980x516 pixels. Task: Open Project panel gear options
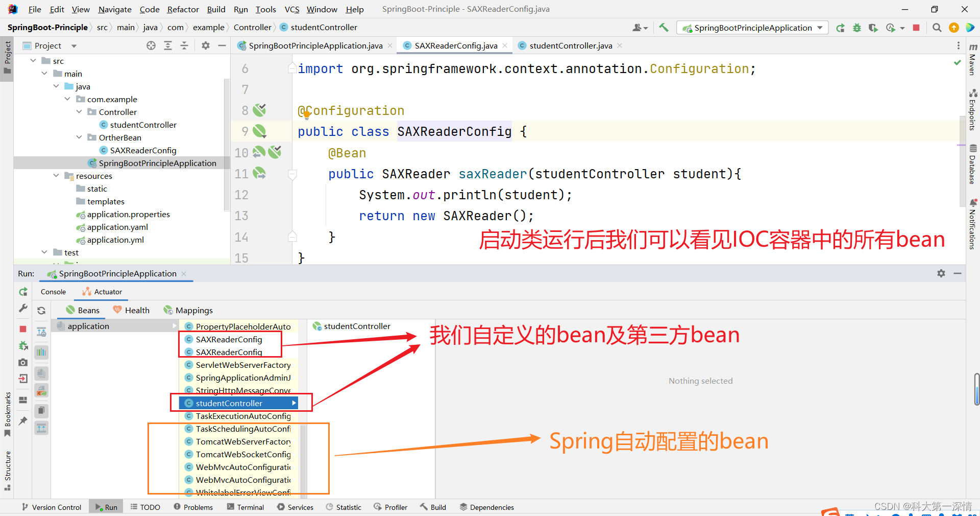click(x=206, y=45)
